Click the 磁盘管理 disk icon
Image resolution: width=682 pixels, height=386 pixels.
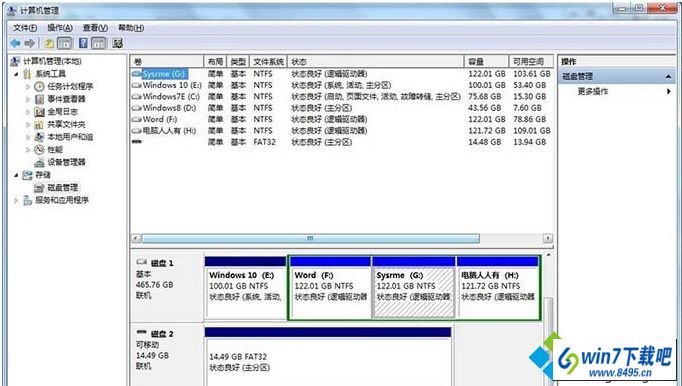[40, 188]
